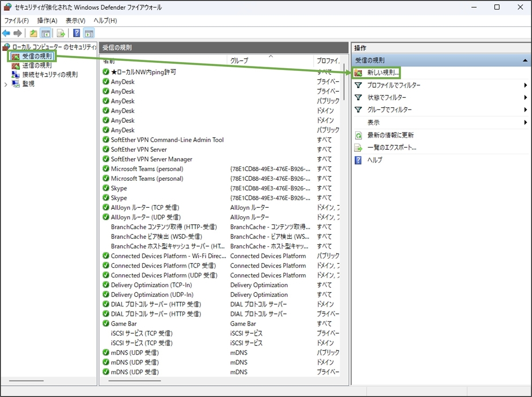Screen dimensions: 532x397
Task: Click the green check of ★ローカルNW内ping許可
Action: point(106,72)
